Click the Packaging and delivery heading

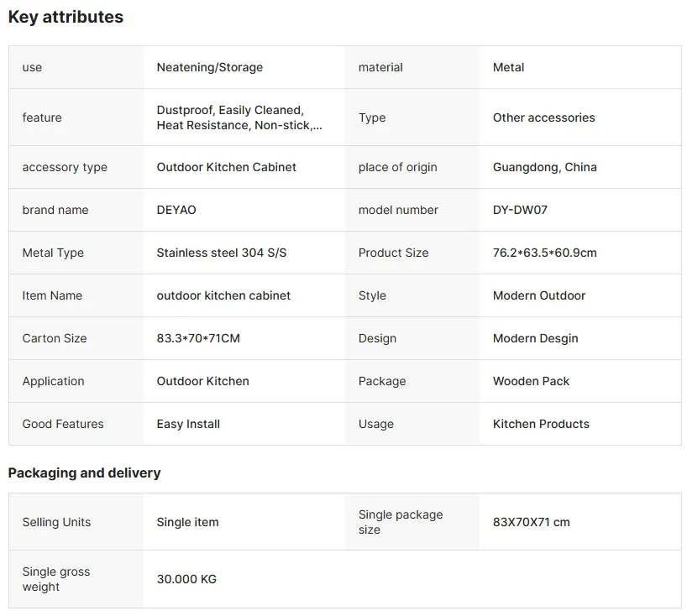click(x=84, y=472)
